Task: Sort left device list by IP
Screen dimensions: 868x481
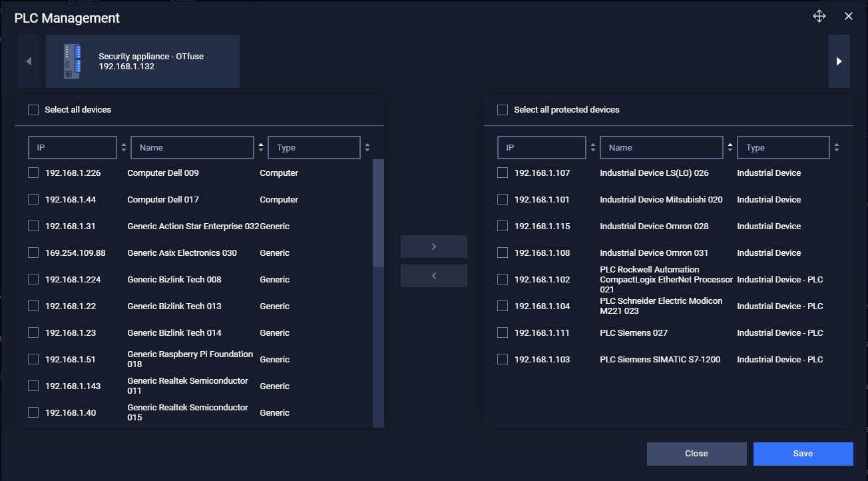Action: (124, 148)
